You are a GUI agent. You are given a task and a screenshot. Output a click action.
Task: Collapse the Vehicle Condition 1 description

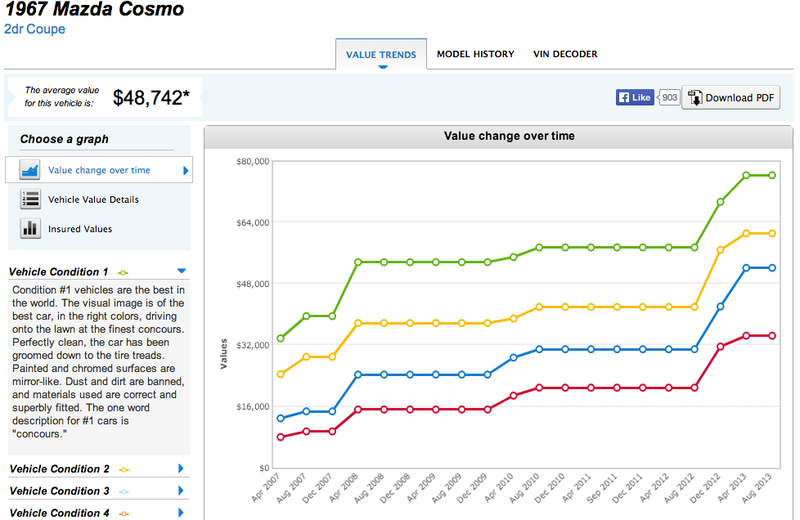point(182,271)
